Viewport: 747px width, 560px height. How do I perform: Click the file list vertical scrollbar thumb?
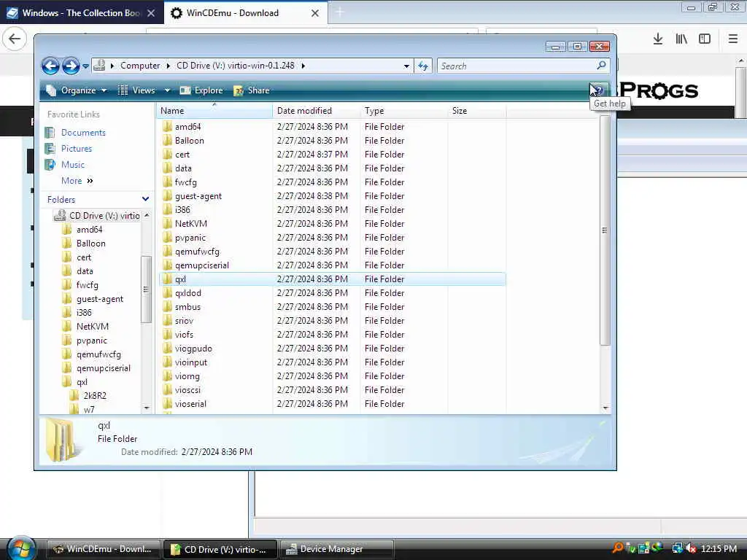[x=605, y=230]
